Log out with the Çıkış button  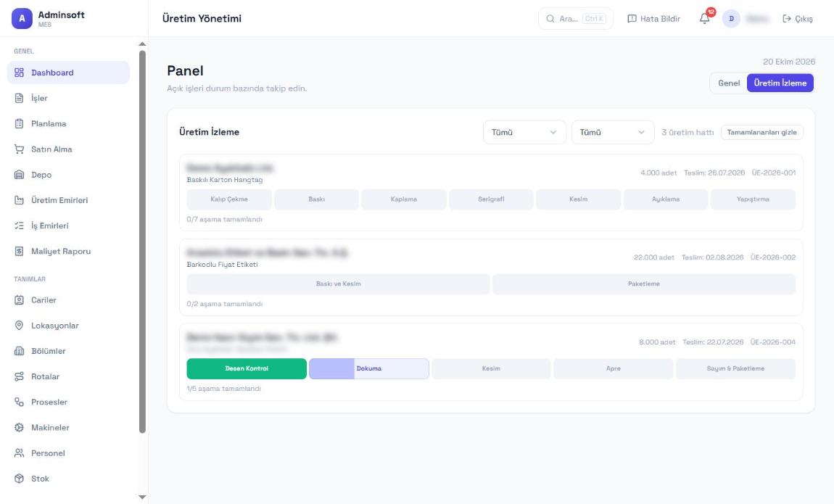coord(797,19)
